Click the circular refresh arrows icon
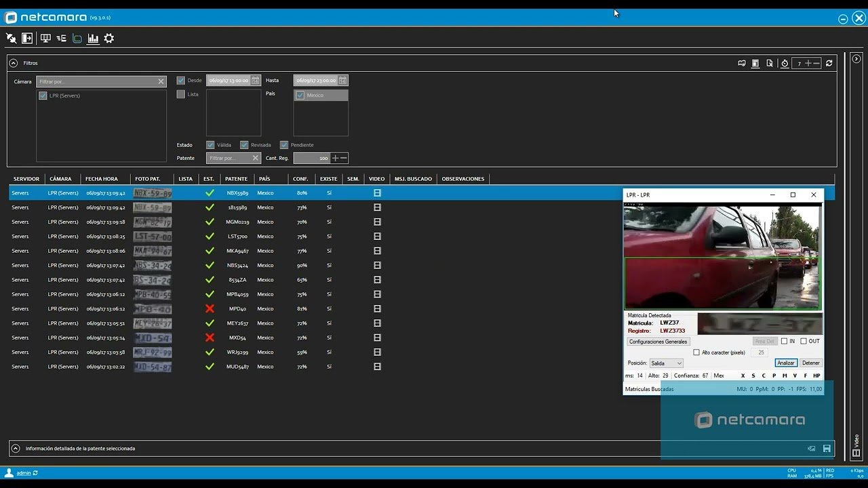This screenshot has height=488, width=868. pos(829,63)
